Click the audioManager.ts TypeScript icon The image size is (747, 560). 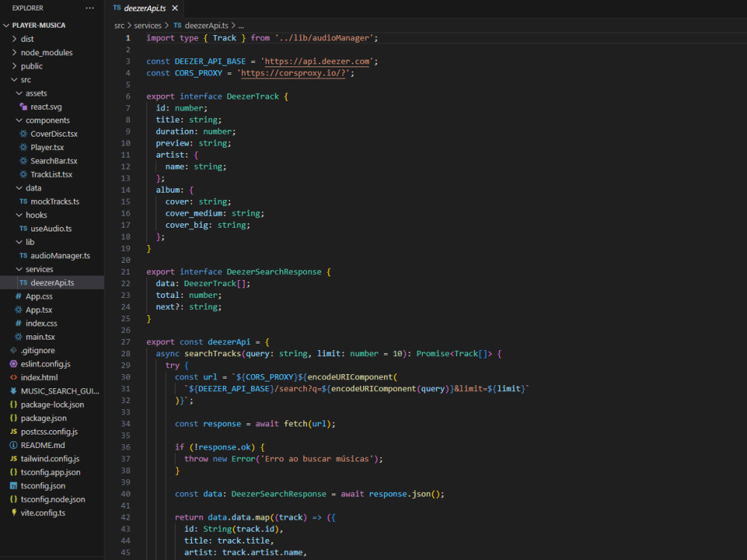pos(23,255)
